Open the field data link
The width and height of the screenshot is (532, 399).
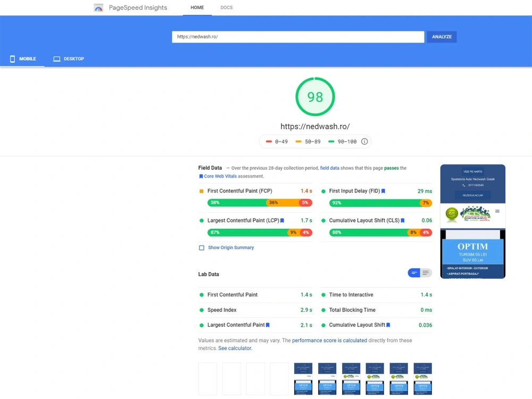(329, 168)
